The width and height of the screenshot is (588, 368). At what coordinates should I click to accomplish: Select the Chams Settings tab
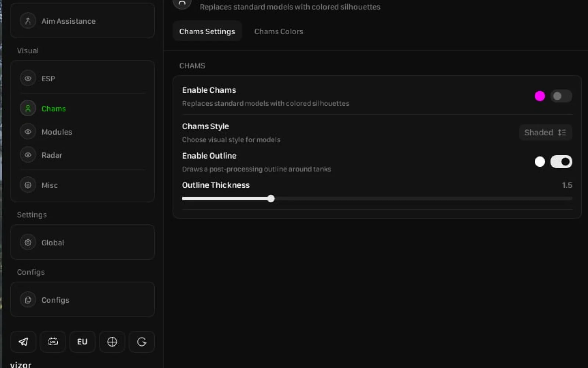click(x=207, y=32)
